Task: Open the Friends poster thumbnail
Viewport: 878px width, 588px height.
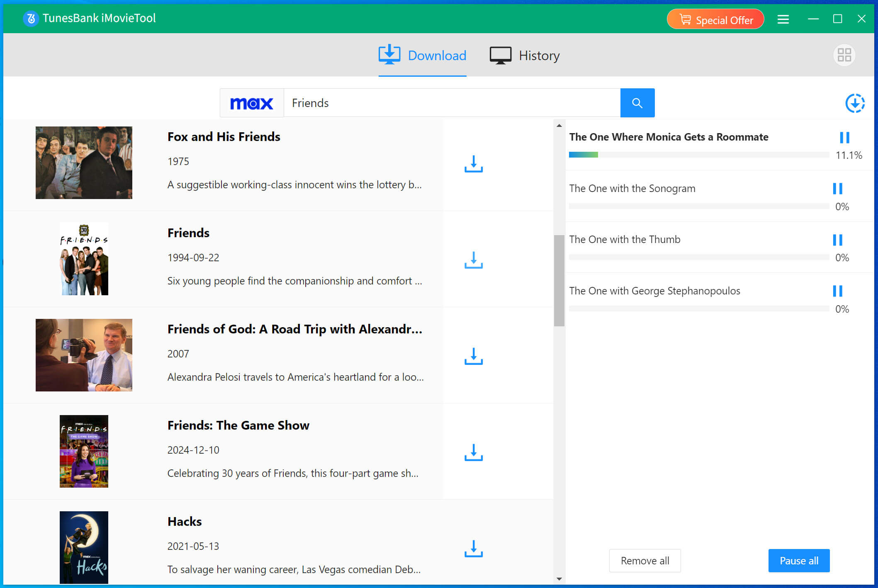Action: (x=84, y=259)
